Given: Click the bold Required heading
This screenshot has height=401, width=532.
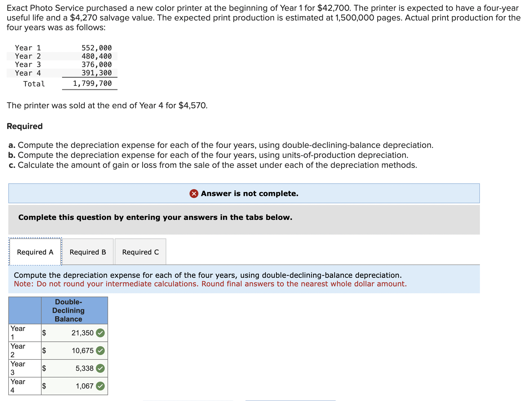Looking at the screenshot, I should 25,126.
